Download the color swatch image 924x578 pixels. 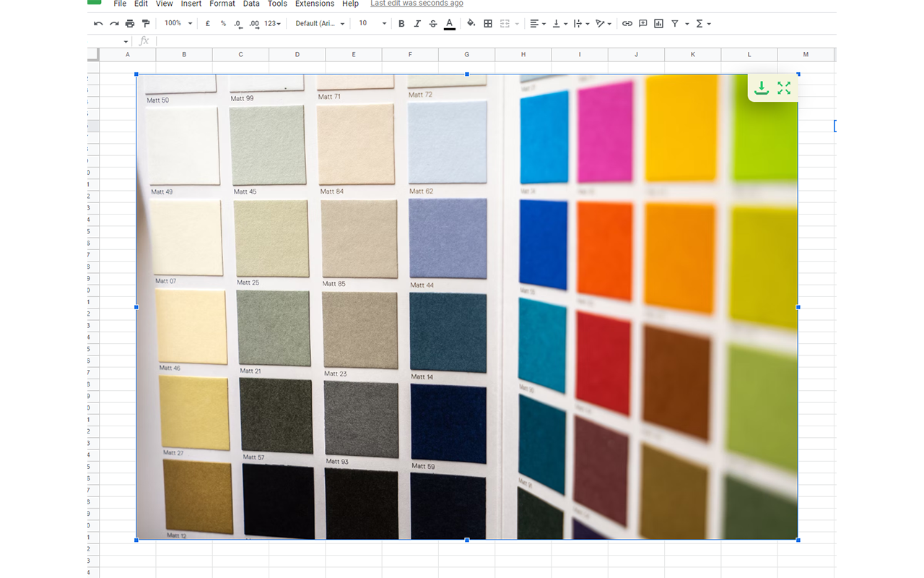click(x=762, y=87)
